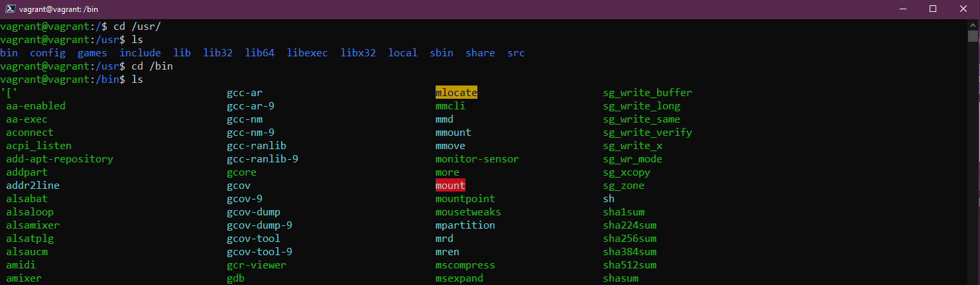This screenshot has height=285, width=980.
Task: Maximize the terminal window
Action: [933, 9]
